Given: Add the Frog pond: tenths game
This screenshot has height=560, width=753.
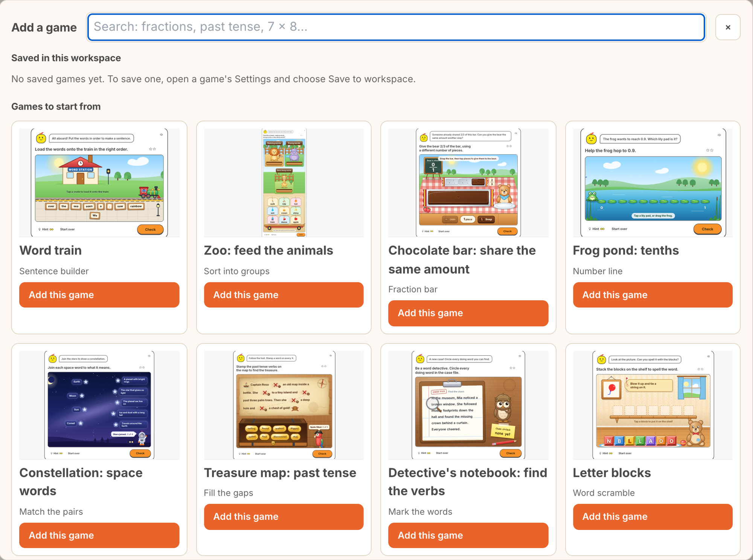Looking at the screenshot, I should click(652, 295).
